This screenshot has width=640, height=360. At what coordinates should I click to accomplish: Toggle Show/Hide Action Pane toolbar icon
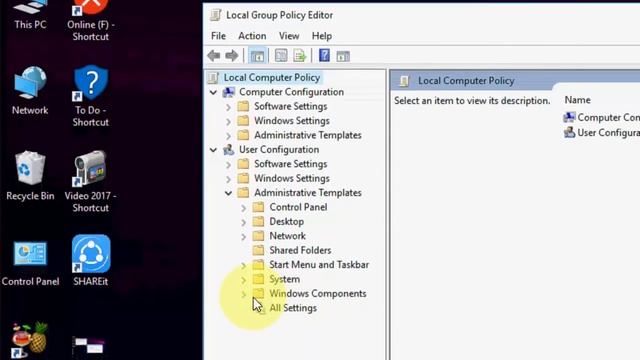tap(343, 56)
